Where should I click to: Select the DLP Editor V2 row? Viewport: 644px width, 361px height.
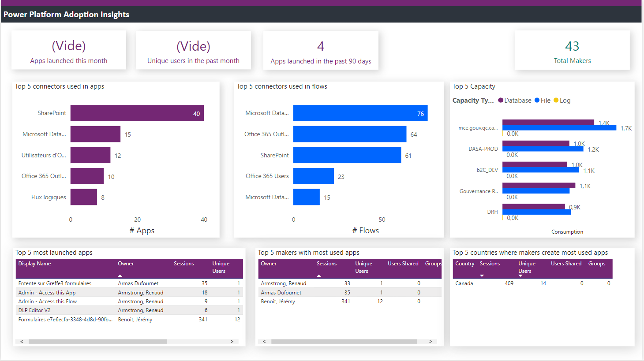click(129, 310)
